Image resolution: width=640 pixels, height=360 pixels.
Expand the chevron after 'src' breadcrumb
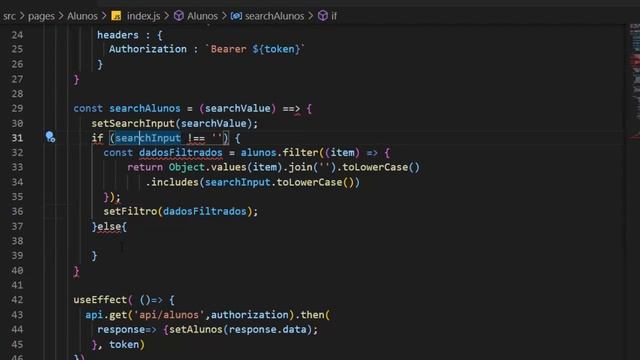(22, 16)
